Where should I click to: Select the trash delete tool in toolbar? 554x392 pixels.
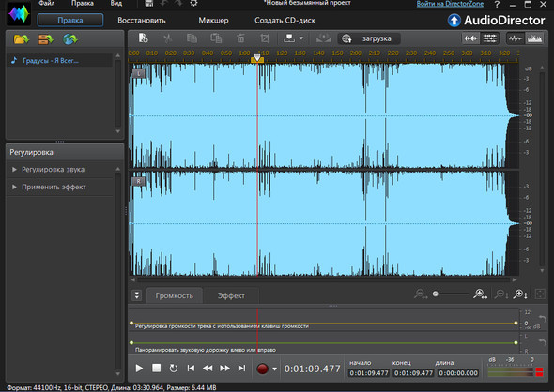click(x=240, y=38)
